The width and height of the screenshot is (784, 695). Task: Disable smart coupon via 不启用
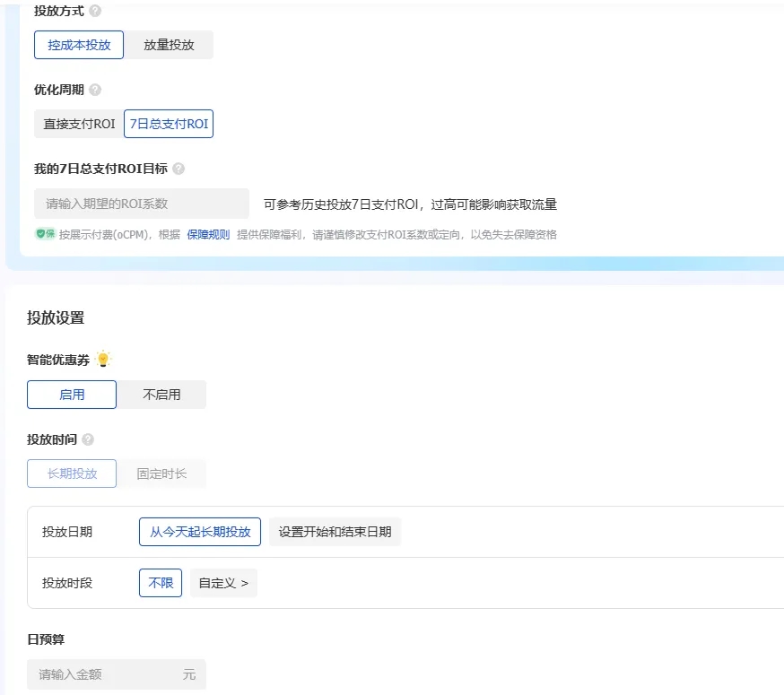pos(161,394)
